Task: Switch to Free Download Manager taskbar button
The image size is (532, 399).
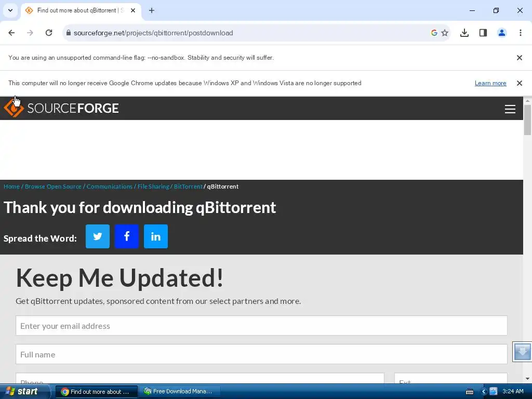Action: [180, 392]
